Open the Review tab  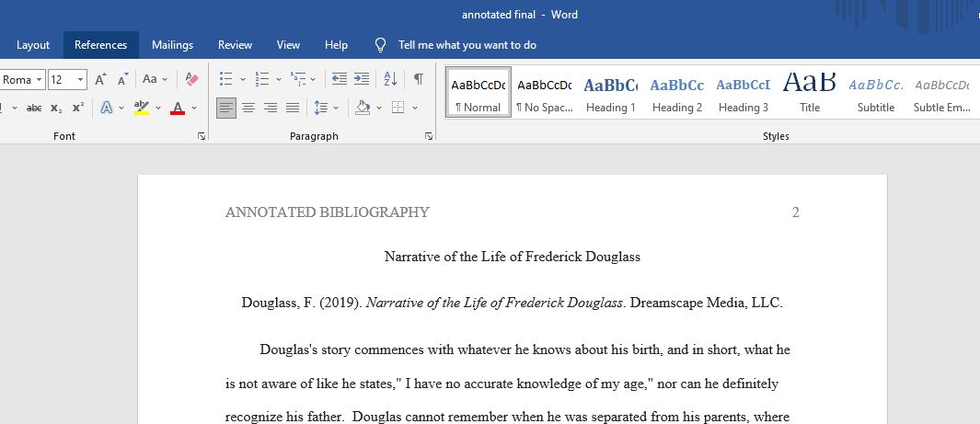pyautogui.click(x=235, y=45)
